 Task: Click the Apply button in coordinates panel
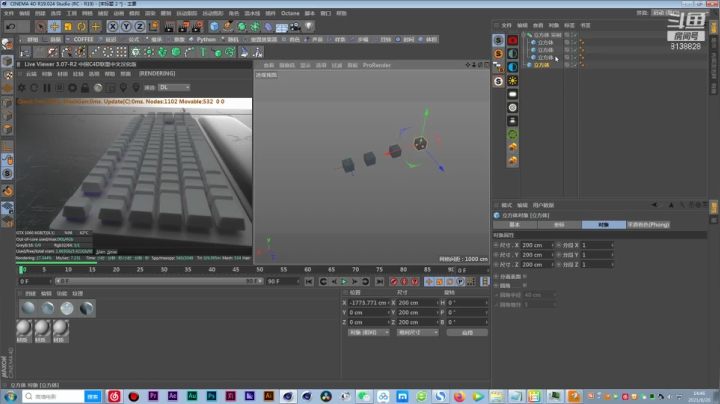pyautogui.click(x=467, y=332)
